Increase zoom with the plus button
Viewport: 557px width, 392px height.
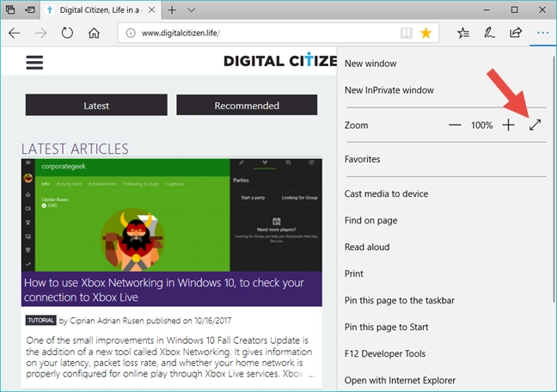pos(508,126)
